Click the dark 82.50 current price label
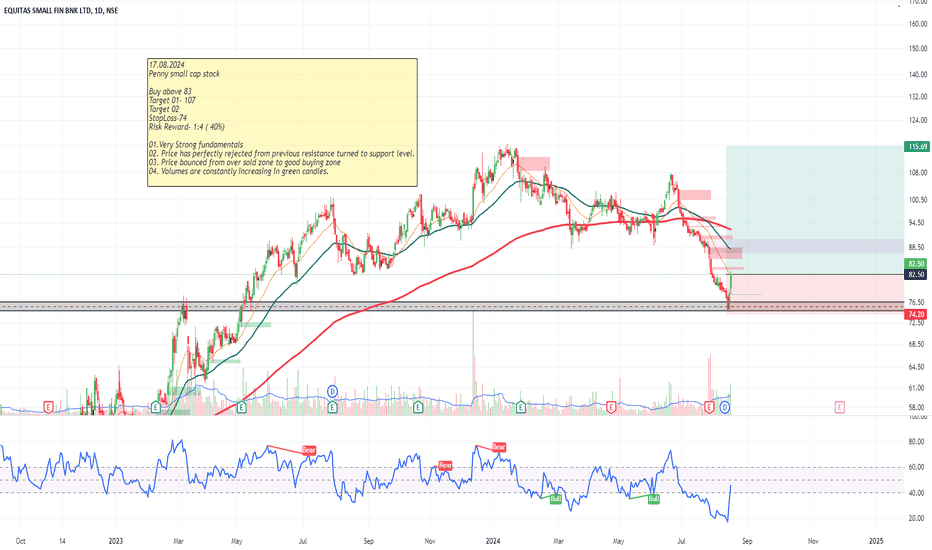This screenshot has height=550, width=932. point(915,274)
